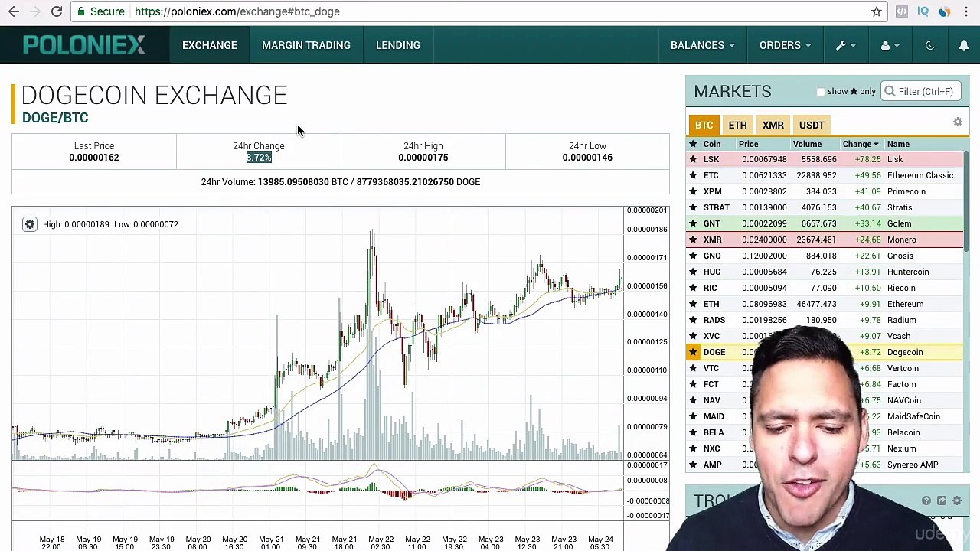The height and width of the screenshot is (551, 980).
Task: Toggle favorite star for LSK
Action: (693, 159)
